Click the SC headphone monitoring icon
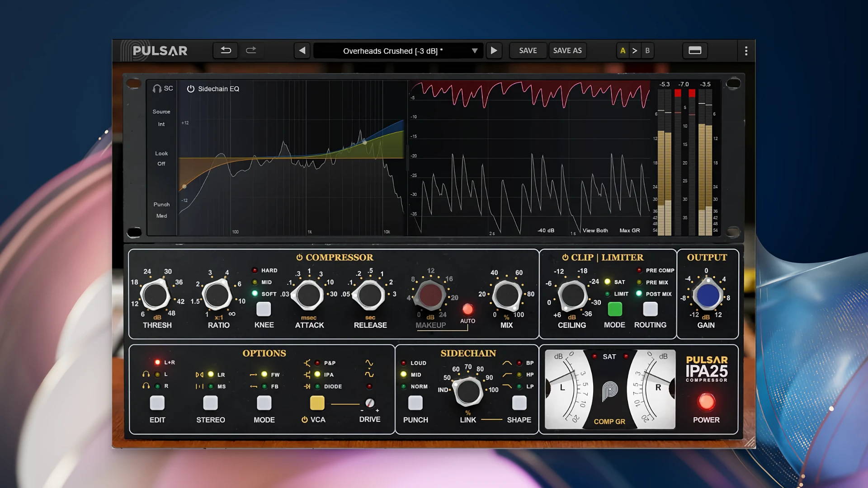The height and width of the screenshot is (488, 868). coord(157,88)
